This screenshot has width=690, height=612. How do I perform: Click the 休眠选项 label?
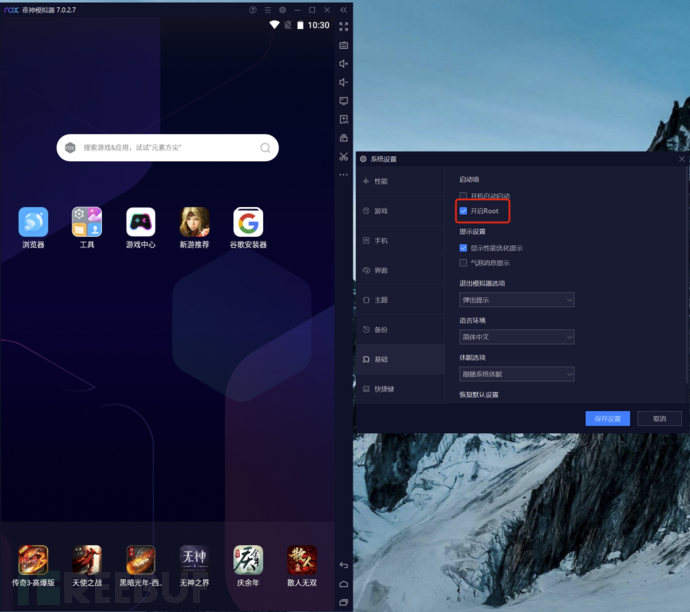(x=473, y=358)
